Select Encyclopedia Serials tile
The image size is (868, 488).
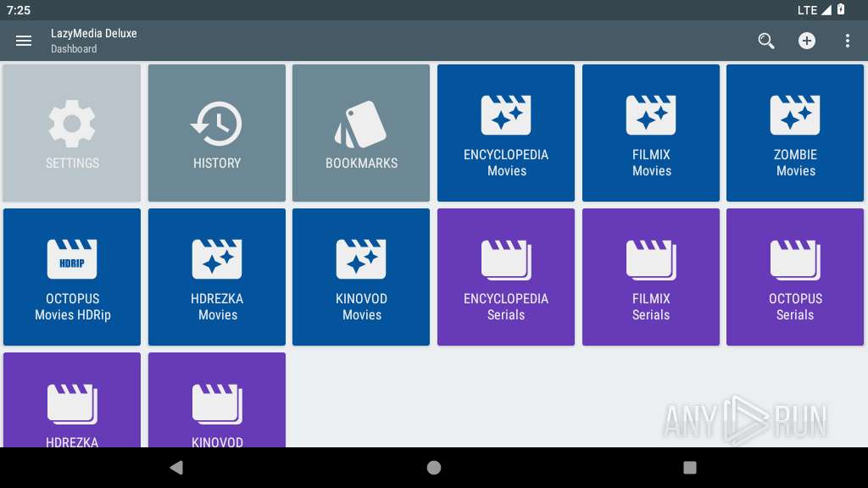(x=506, y=277)
